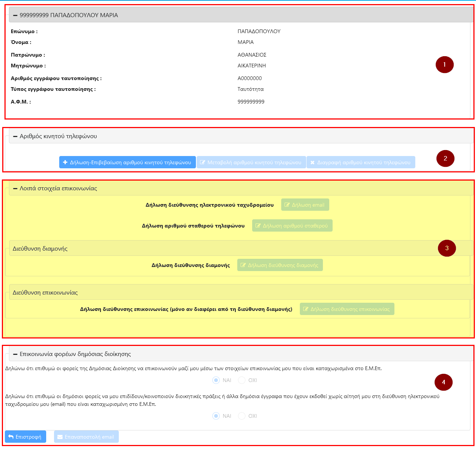The width and height of the screenshot is (476, 458).
Task: Click plus icon on mobile number declaration button
Action: [x=65, y=162]
